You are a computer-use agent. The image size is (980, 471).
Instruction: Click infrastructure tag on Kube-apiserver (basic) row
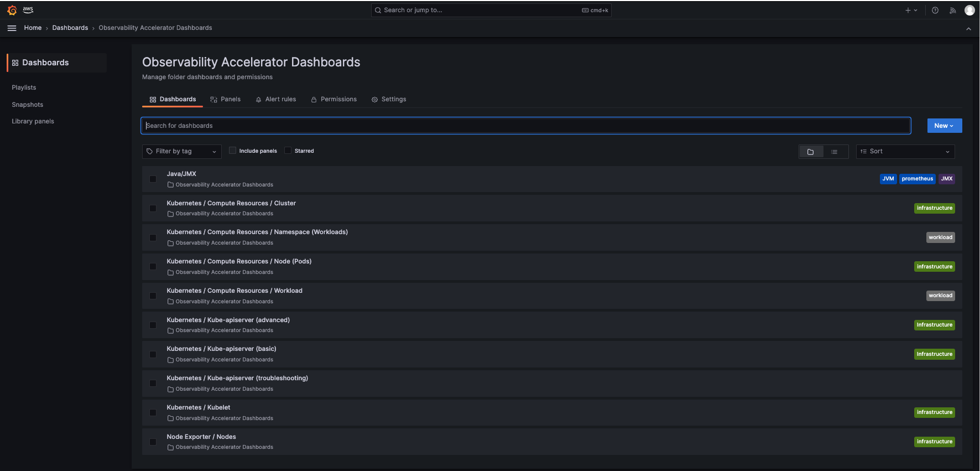934,354
